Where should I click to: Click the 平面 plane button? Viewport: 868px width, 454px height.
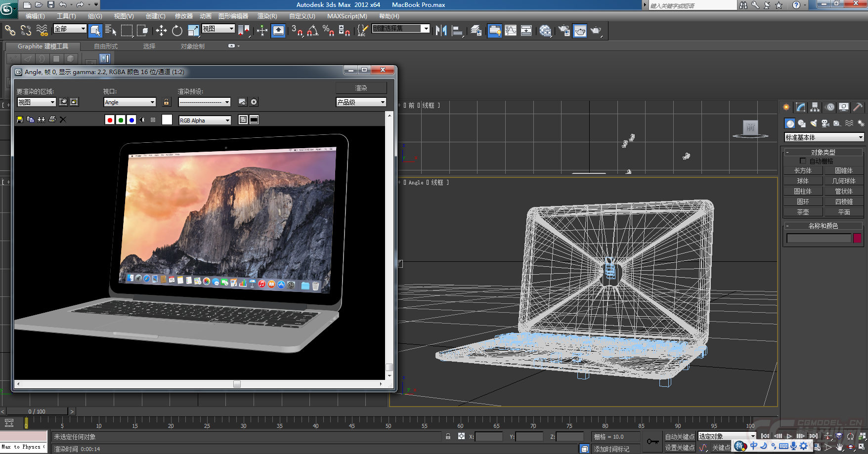coord(844,212)
